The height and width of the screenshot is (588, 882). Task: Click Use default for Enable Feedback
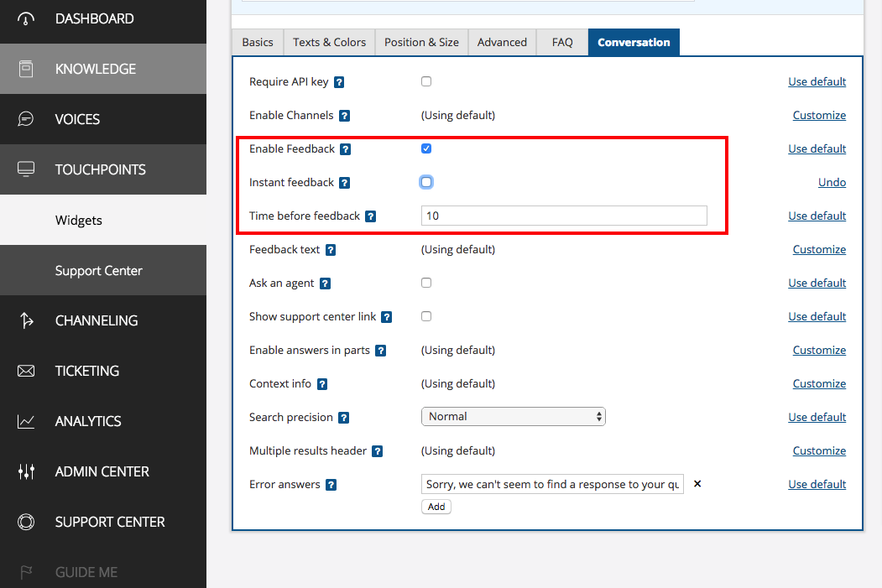point(817,148)
